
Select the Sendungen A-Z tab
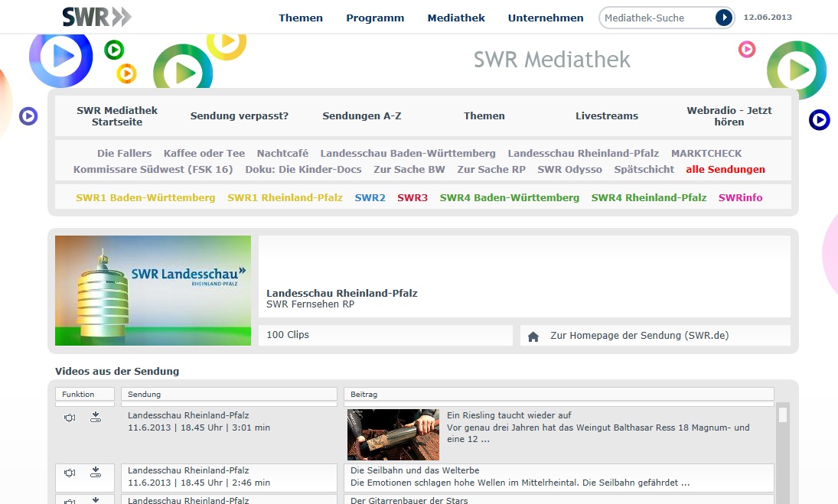pos(362,115)
